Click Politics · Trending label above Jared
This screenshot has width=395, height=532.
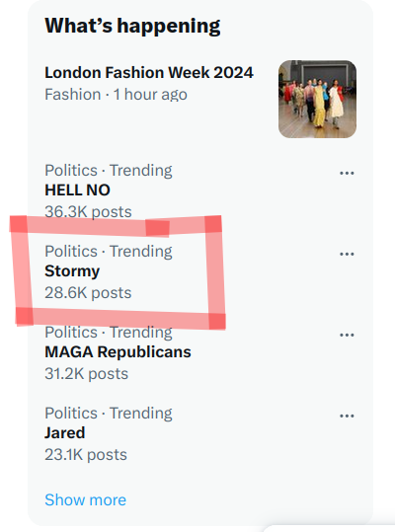(109, 414)
